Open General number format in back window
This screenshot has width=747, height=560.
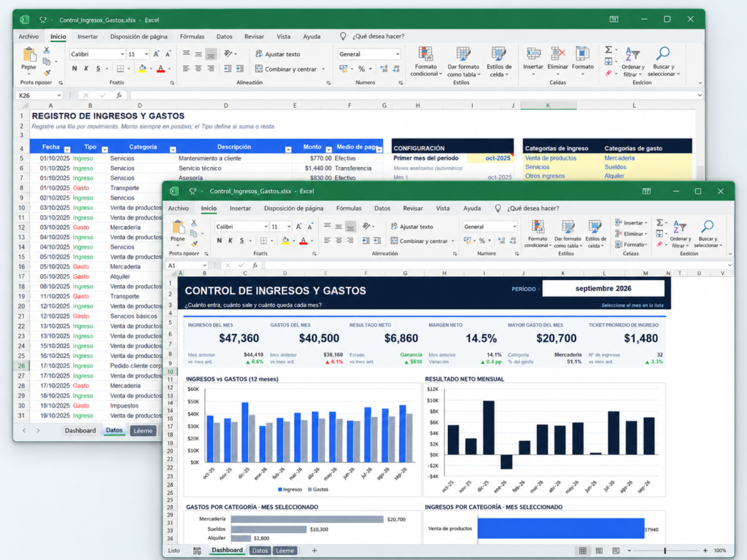pyautogui.click(x=369, y=54)
